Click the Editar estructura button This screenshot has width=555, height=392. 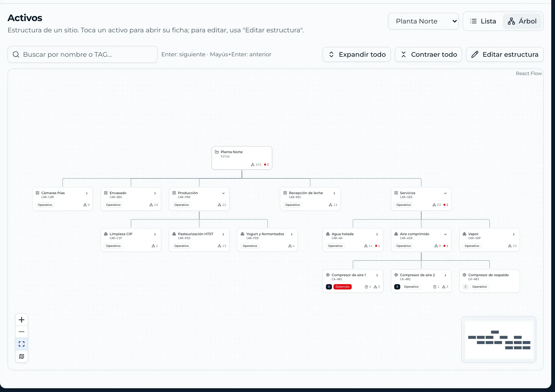tap(505, 54)
